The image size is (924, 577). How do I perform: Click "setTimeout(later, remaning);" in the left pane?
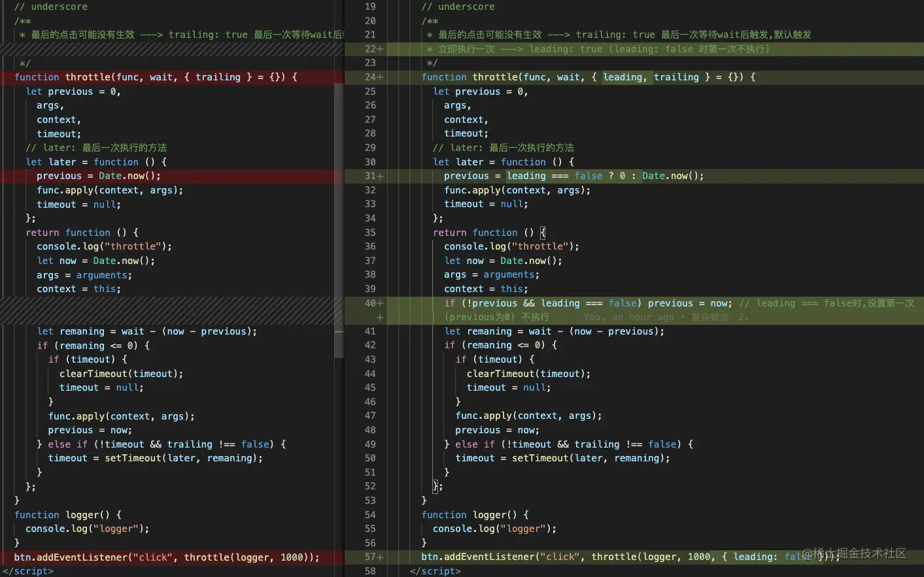[x=184, y=458]
